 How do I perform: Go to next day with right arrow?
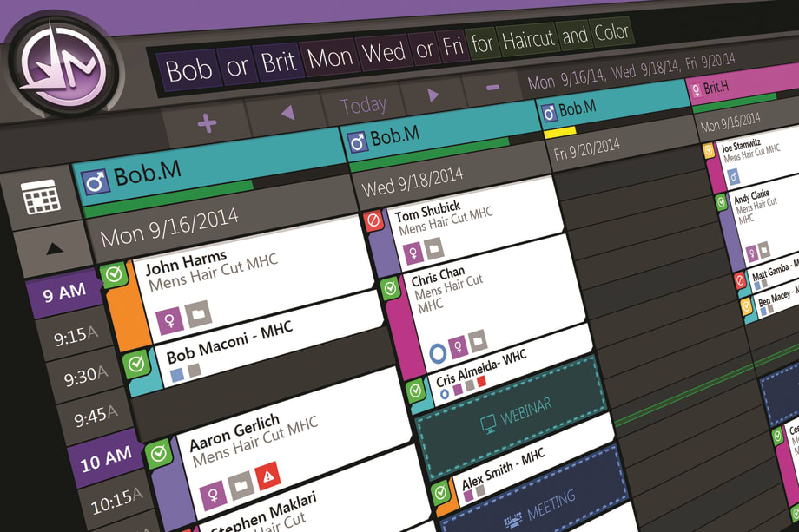433,95
